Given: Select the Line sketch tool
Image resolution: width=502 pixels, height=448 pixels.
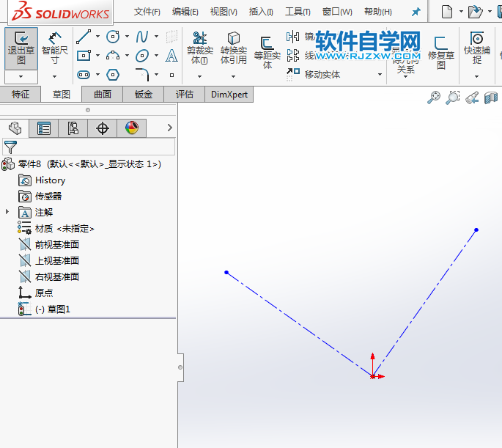Looking at the screenshot, I should tap(84, 37).
